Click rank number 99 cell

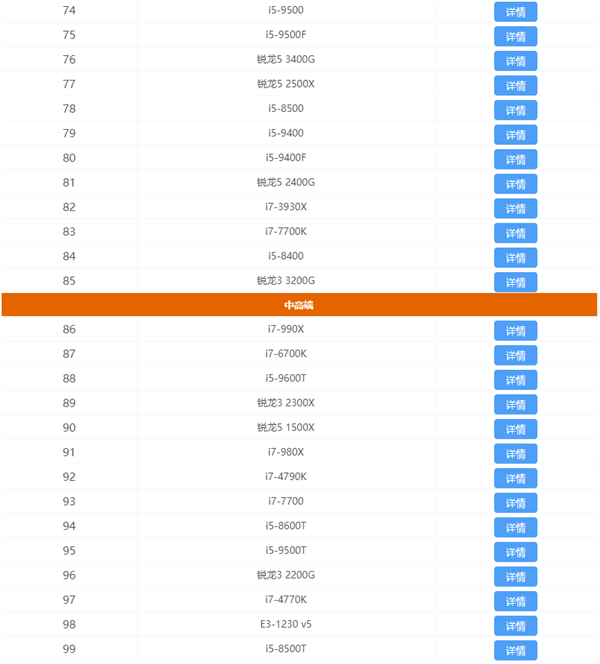coord(69,648)
